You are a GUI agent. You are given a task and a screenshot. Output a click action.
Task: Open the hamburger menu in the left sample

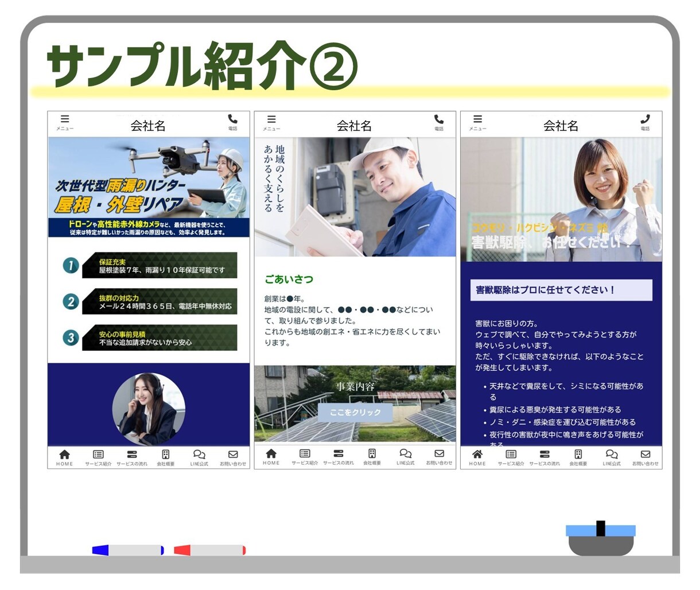[x=65, y=122]
